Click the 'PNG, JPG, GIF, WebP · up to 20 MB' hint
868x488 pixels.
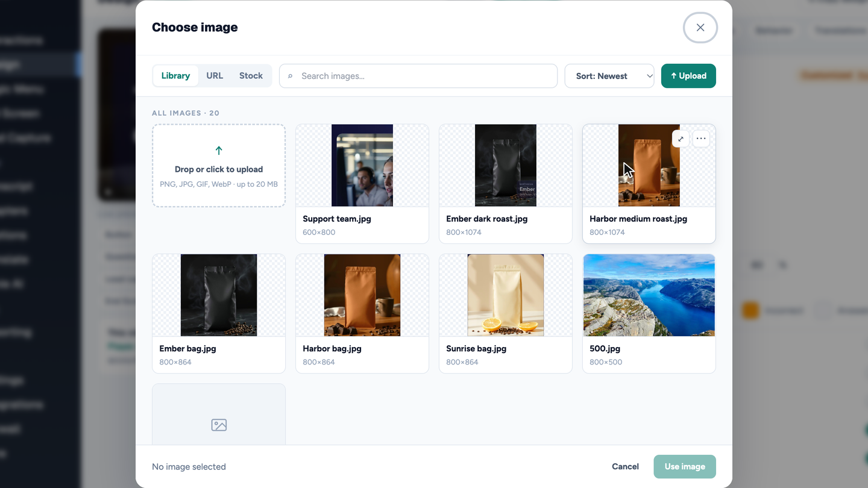219,184
